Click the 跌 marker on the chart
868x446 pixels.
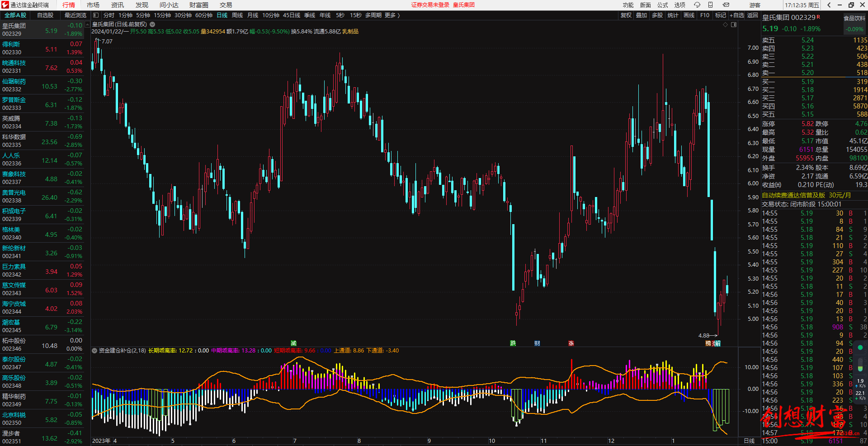pyautogui.click(x=513, y=343)
